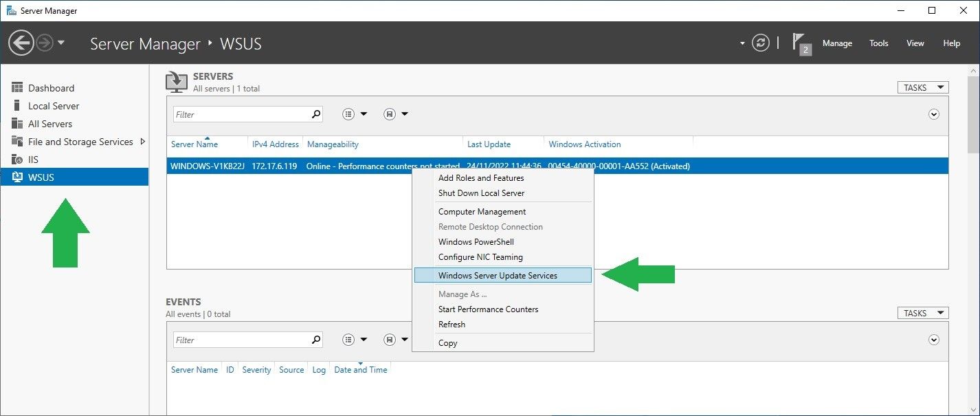Screen dimensions: 980x416
Task: Click the Back navigation arrow
Action: (x=21, y=43)
